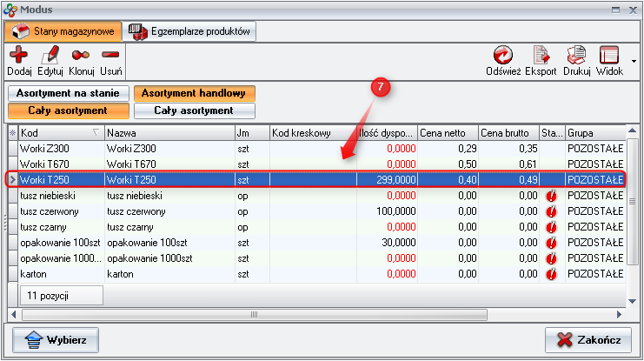Image resolution: width=644 pixels, height=361 pixels.
Task: Select the Stany magazynowe tab
Action: click(x=63, y=31)
